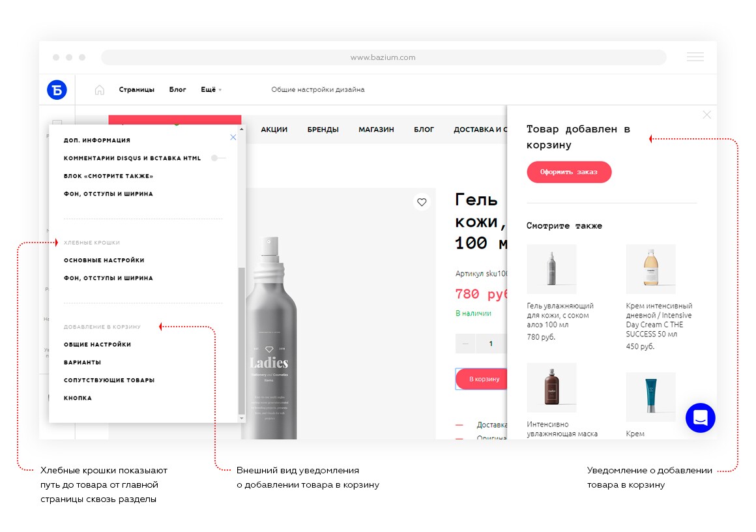The width and height of the screenshot is (756, 532).
Task: Open the blue chat widget
Action: coord(700,418)
